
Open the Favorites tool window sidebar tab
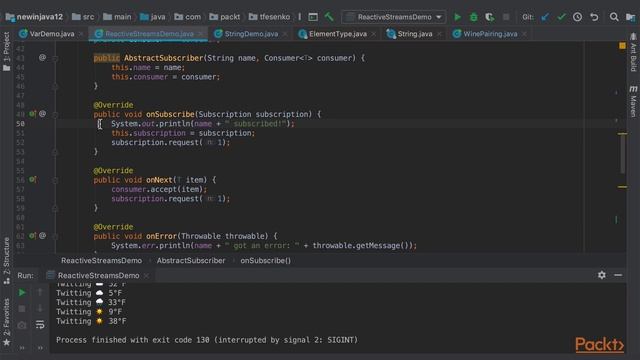(x=6, y=322)
